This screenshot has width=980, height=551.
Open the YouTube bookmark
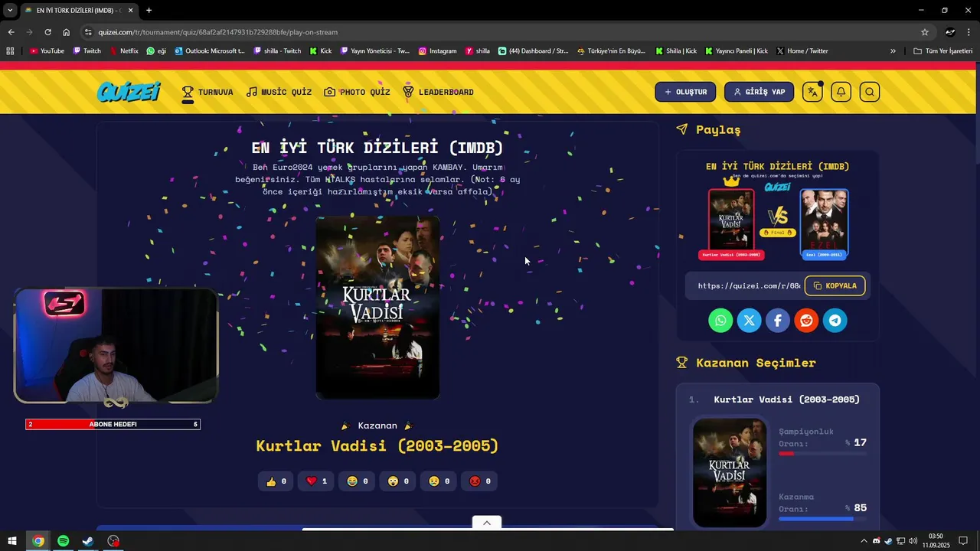(x=47, y=51)
